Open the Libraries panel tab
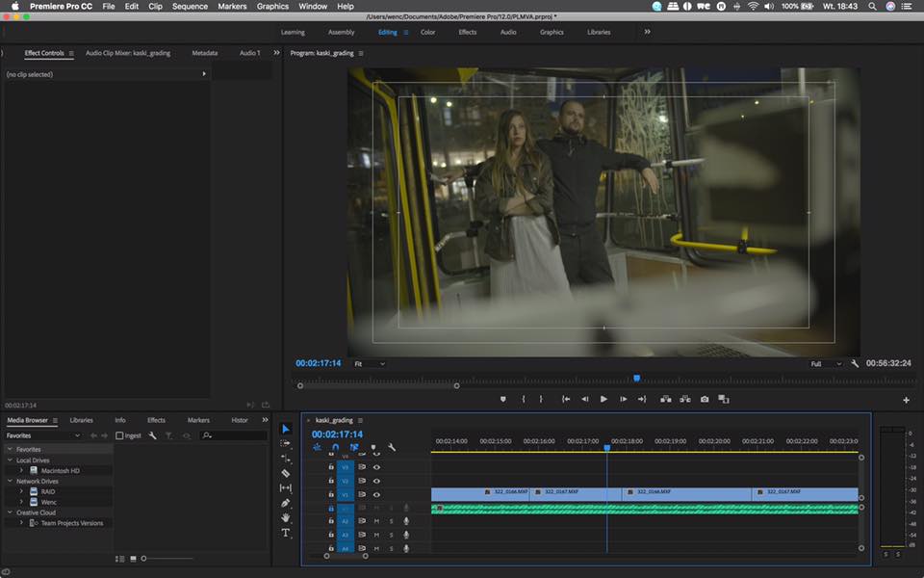 point(81,420)
